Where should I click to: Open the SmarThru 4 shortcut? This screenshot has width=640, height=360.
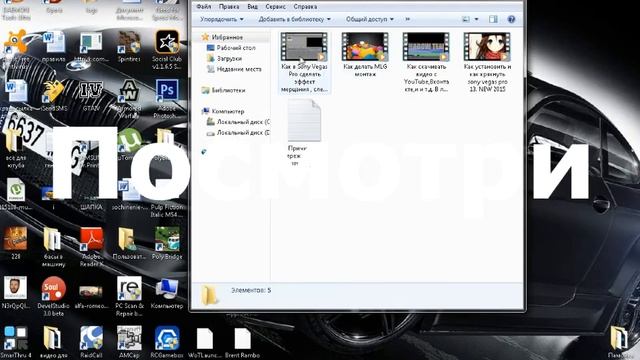16,342
